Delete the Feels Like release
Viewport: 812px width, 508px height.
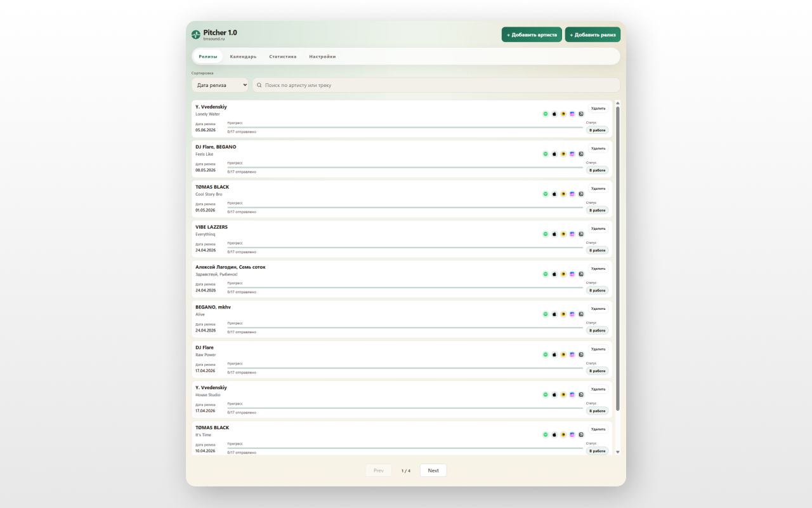pyautogui.click(x=598, y=149)
